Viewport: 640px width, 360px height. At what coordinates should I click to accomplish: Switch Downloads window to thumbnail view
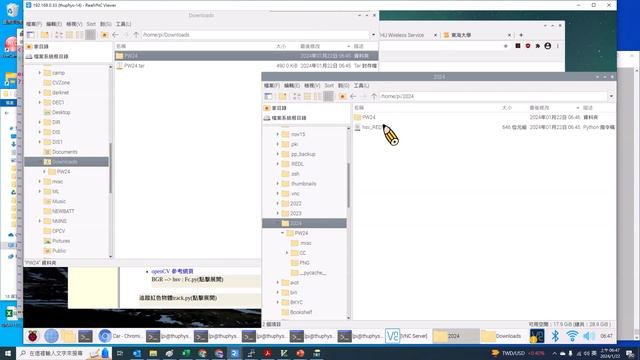coord(69,35)
